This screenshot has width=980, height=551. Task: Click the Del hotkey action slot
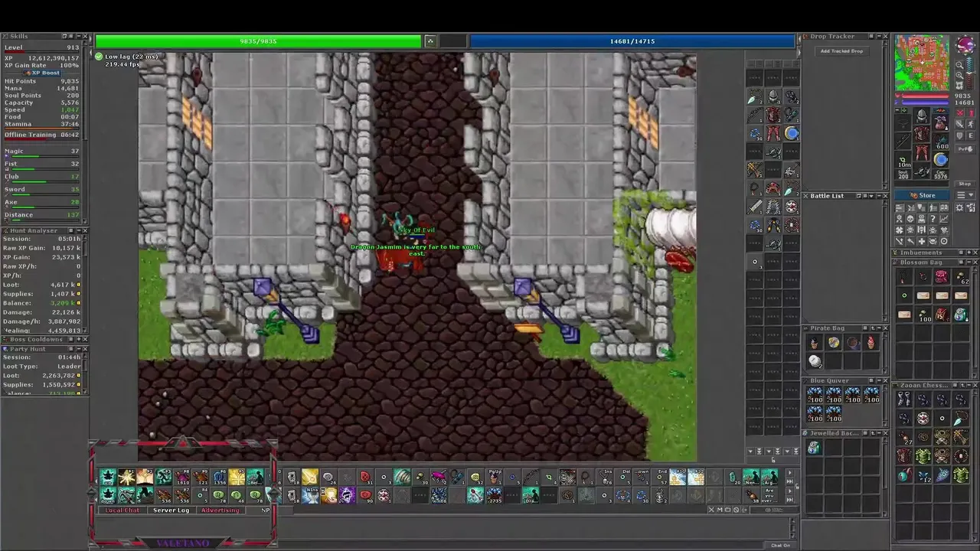click(x=622, y=477)
